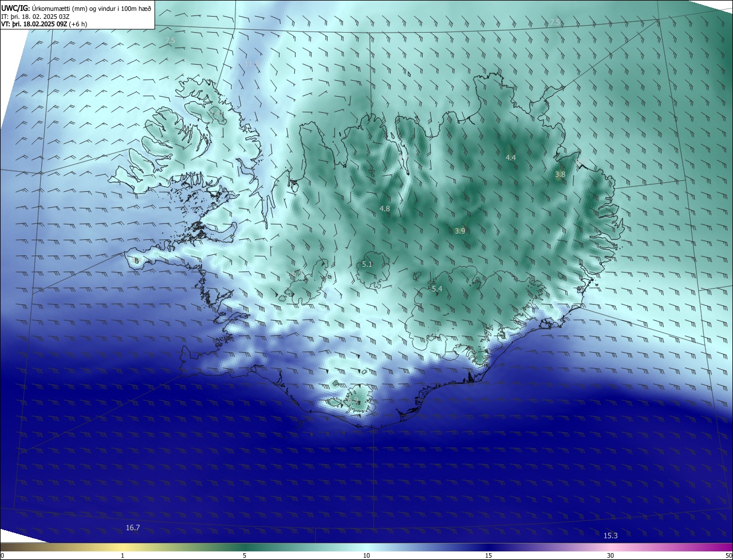Click the 5.1 value on the glacier outline
Image resolution: width=733 pixels, height=560 pixels.
tap(367, 264)
